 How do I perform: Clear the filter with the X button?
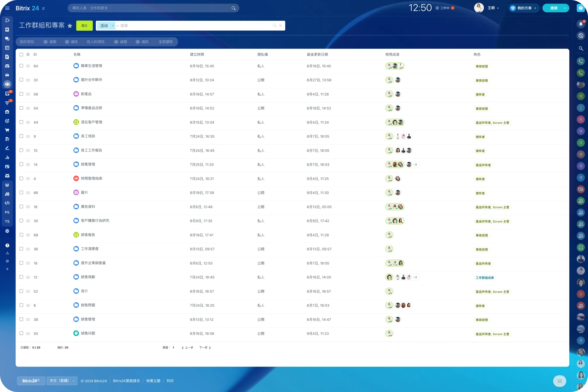click(281, 26)
